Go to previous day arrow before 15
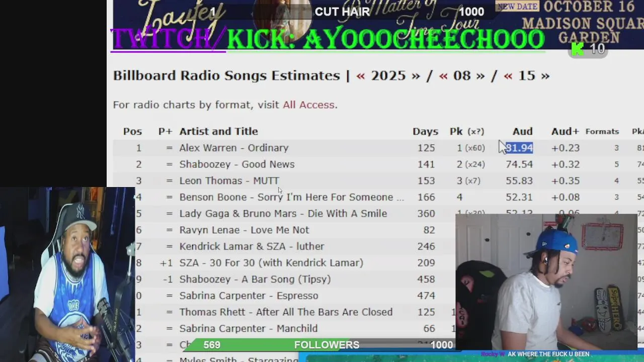 pyautogui.click(x=508, y=76)
